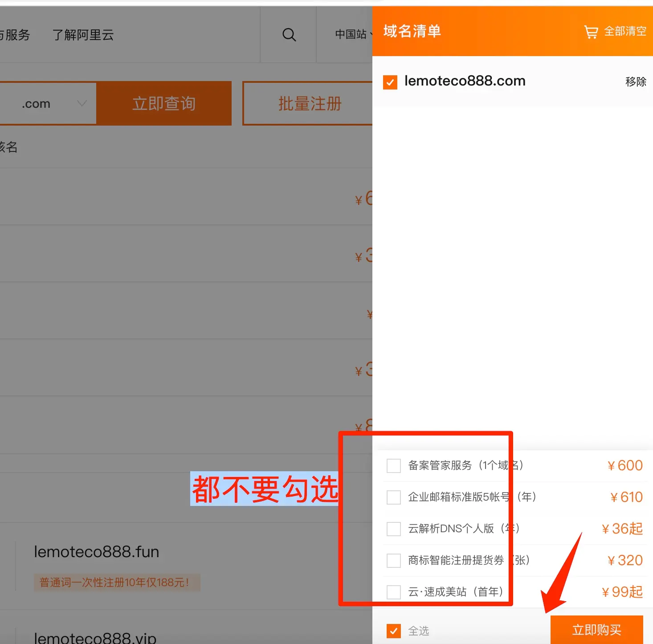The image size is (653, 644).
Task: Open the lemoteco888.fun domain result
Action: click(97, 552)
